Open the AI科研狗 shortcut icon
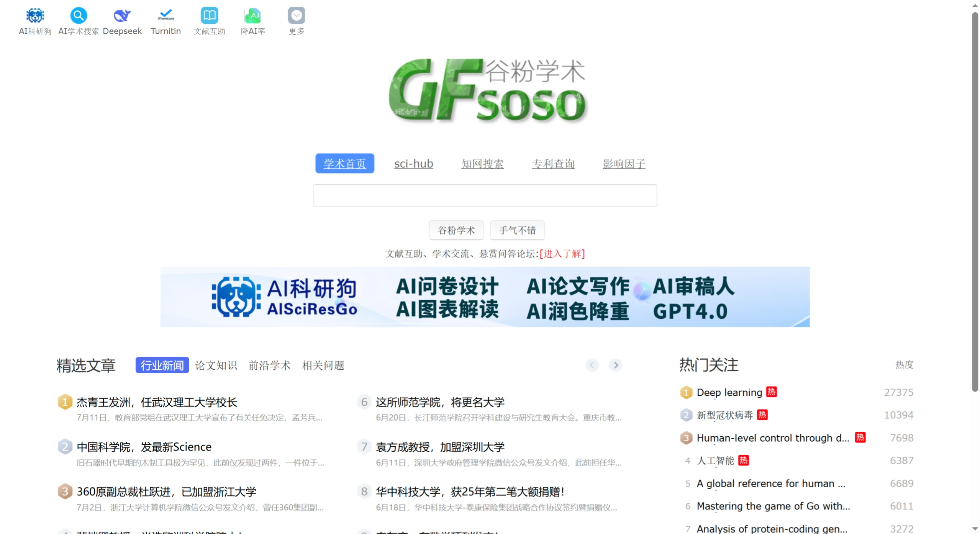The width and height of the screenshot is (980, 534). 35,15
